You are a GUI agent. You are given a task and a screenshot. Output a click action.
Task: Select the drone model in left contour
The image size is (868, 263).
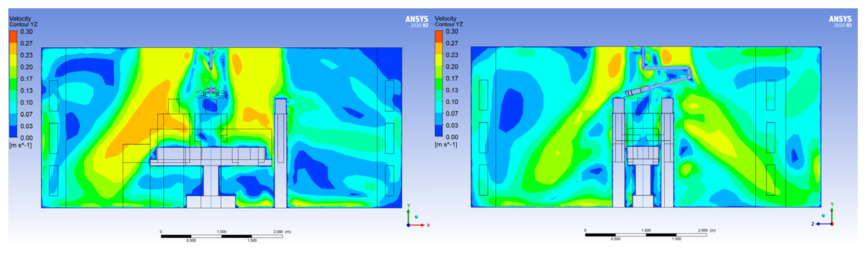coord(211,92)
